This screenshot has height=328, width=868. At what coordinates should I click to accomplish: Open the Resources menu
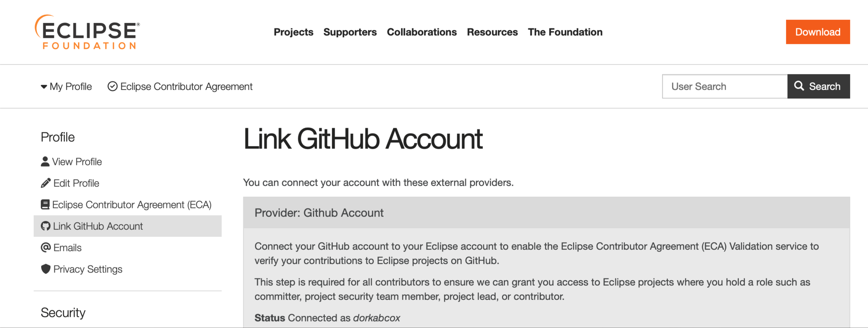pyautogui.click(x=492, y=32)
